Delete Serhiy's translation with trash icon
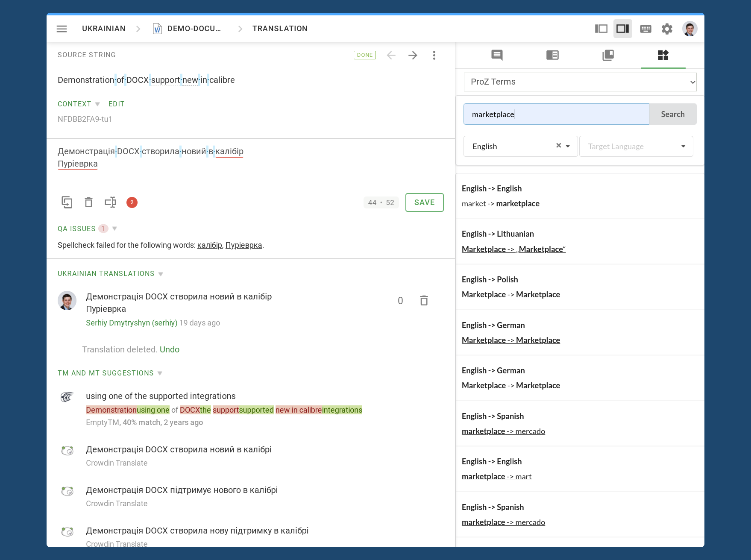 [x=424, y=300]
